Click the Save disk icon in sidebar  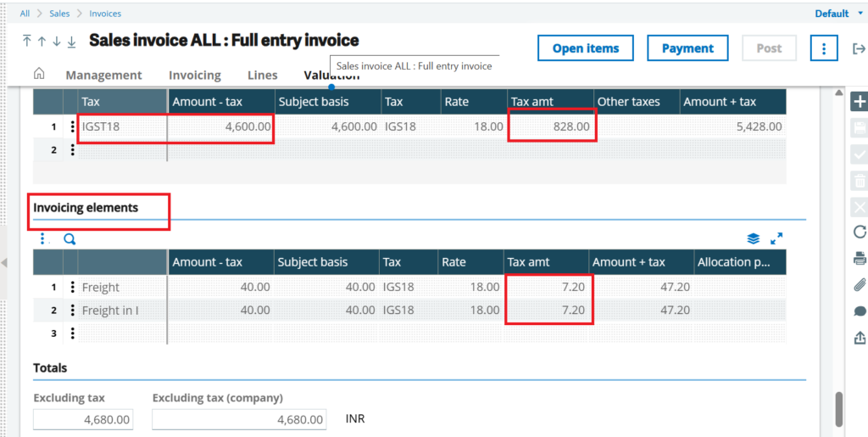coord(860,128)
